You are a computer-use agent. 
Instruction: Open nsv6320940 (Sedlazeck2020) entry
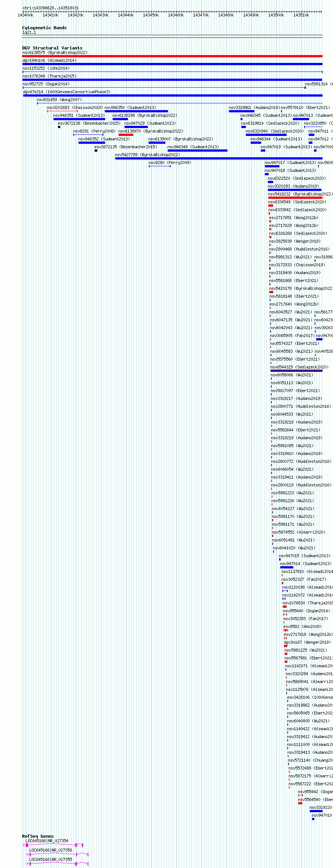pyautogui.click(x=275, y=131)
